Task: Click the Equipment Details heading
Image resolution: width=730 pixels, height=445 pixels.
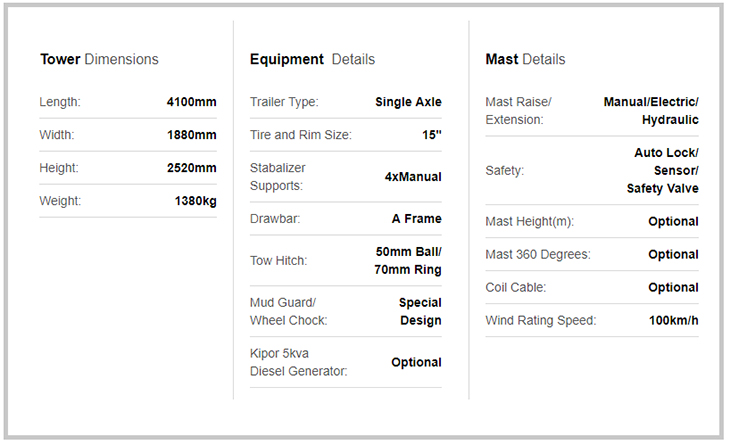Action: 312,59
